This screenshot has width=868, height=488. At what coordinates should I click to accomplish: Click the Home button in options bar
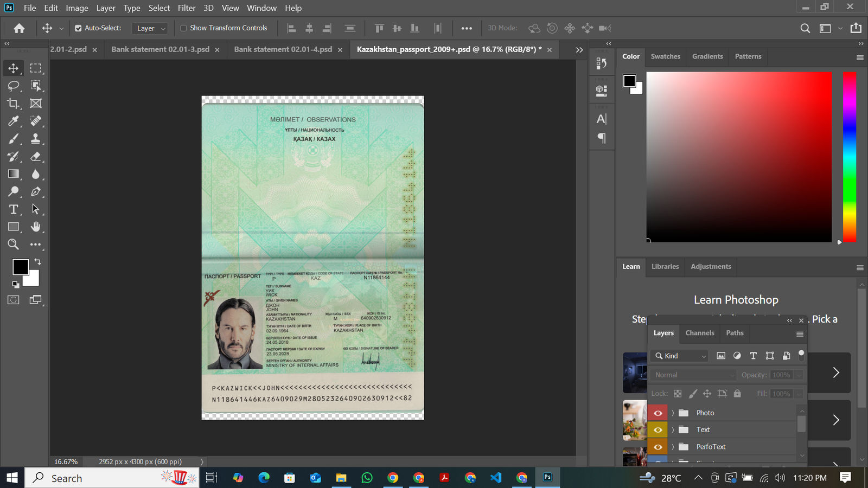19,28
